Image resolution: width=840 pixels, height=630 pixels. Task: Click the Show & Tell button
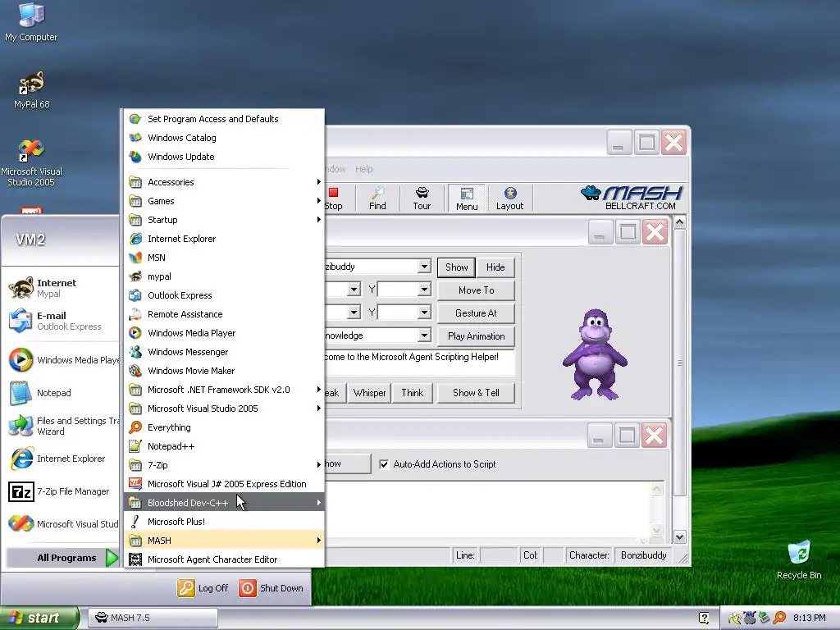pyautogui.click(x=477, y=393)
